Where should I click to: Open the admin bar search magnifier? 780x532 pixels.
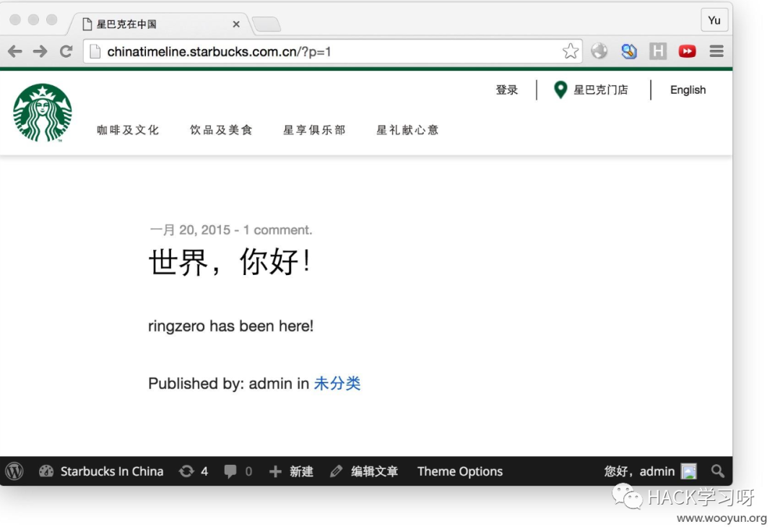tap(717, 471)
